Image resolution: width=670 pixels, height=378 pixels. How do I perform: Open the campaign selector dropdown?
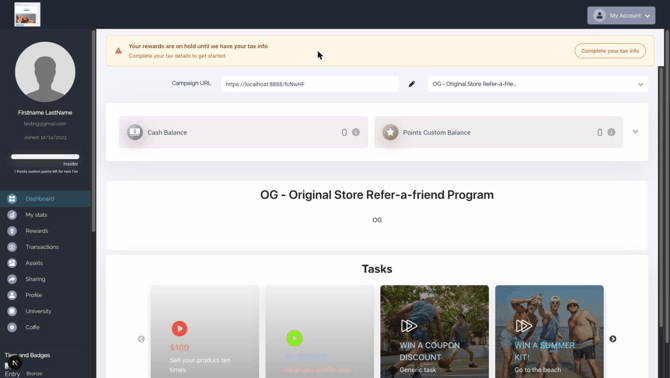538,84
